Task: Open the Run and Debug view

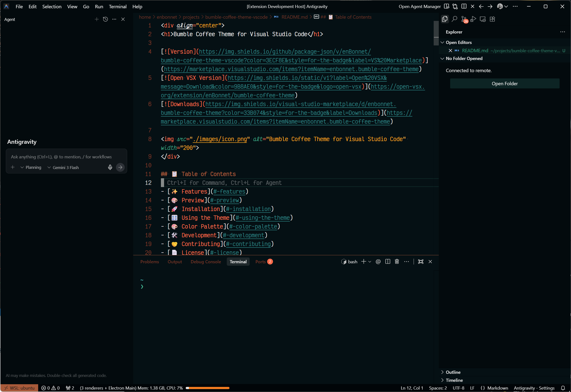Action: pos(474,19)
